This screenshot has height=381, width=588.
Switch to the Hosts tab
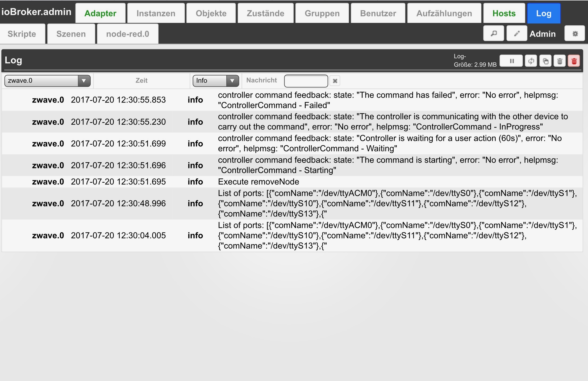(x=504, y=13)
